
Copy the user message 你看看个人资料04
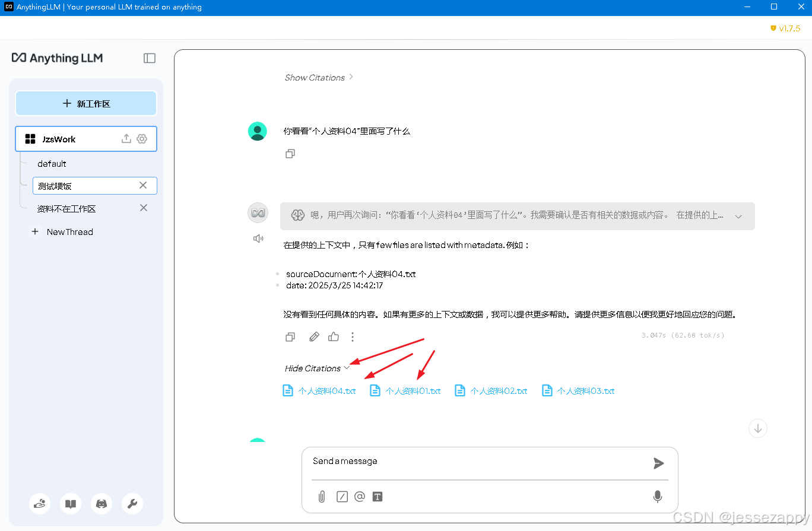[290, 154]
